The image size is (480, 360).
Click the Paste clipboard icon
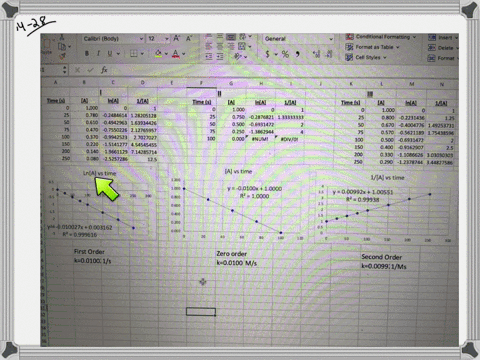pos(46,44)
